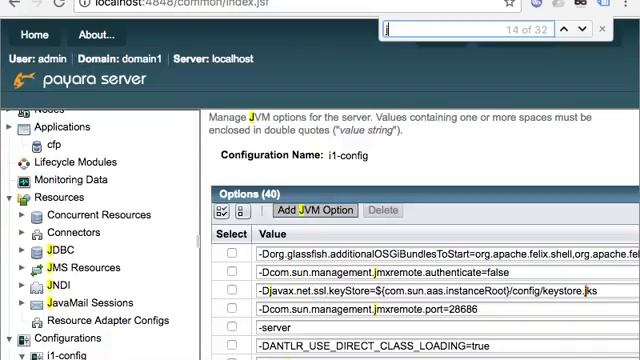Expand the JNDI node

pyautogui.click(x=22, y=285)
